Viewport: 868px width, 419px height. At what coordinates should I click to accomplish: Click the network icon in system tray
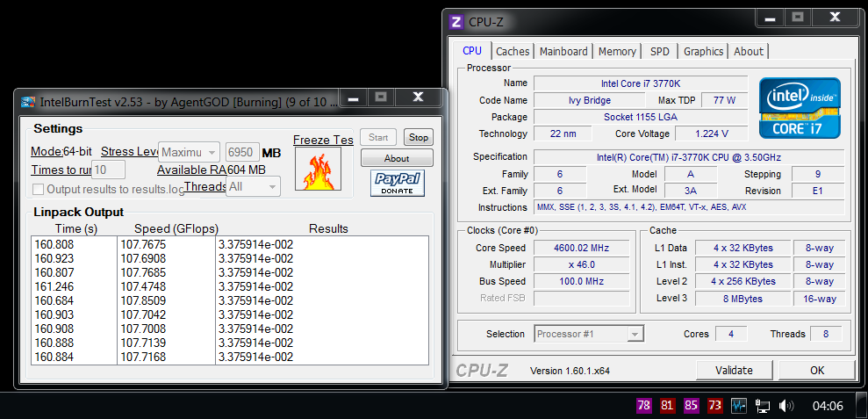pos(763,406)
